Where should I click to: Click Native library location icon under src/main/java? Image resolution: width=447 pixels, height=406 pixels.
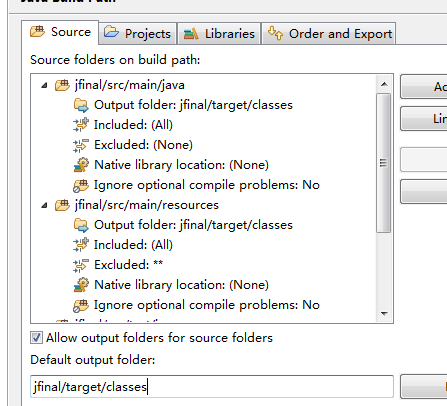click(x=81, y=165)
